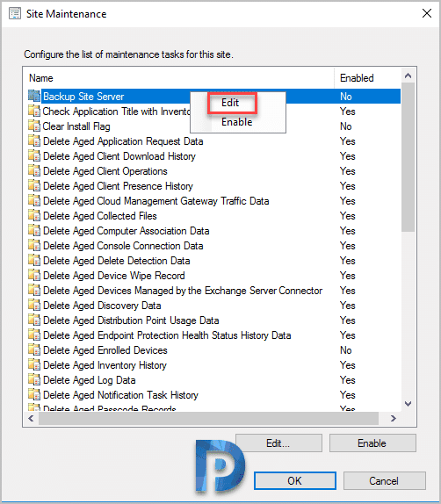
Task: Click the Delete Aged Log Data task icon
Action: [x=34, y=379]
